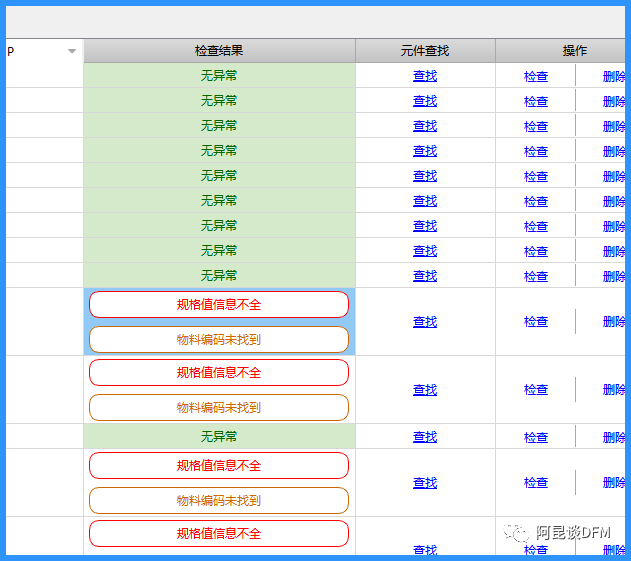Open the P column filter dropdown arrow

tap(71, 51)
